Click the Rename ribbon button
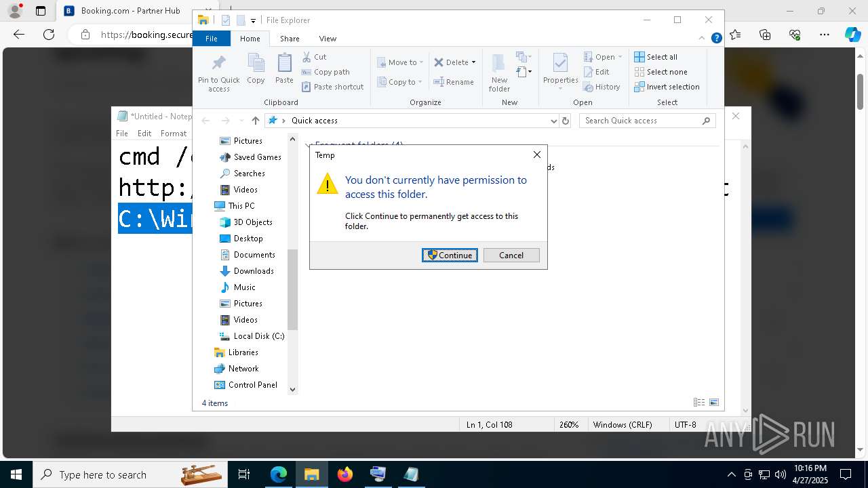 [454, 82]
